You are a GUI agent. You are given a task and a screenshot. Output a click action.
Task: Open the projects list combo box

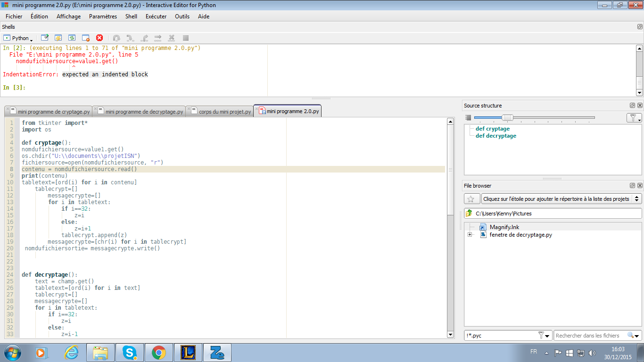pyautogui.click(x=561, y=199)
